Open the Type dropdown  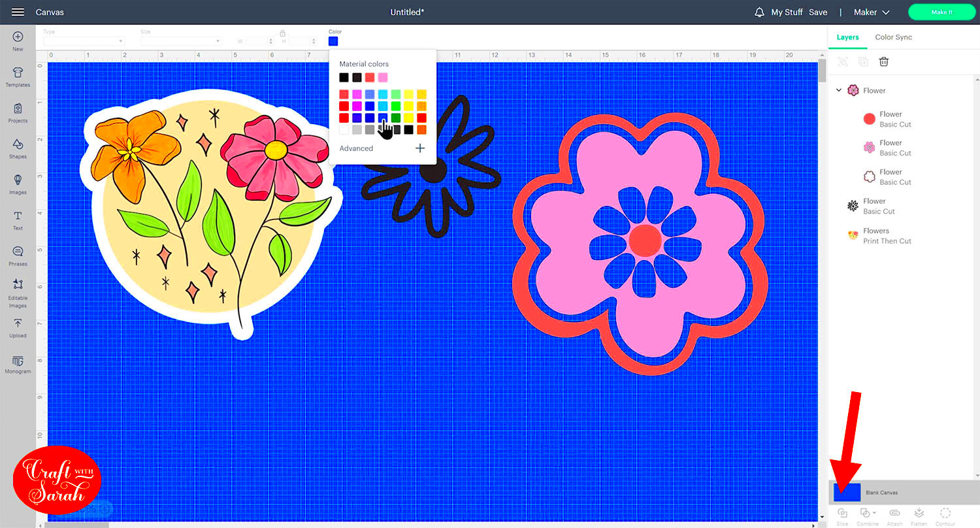tap(84, 41)
